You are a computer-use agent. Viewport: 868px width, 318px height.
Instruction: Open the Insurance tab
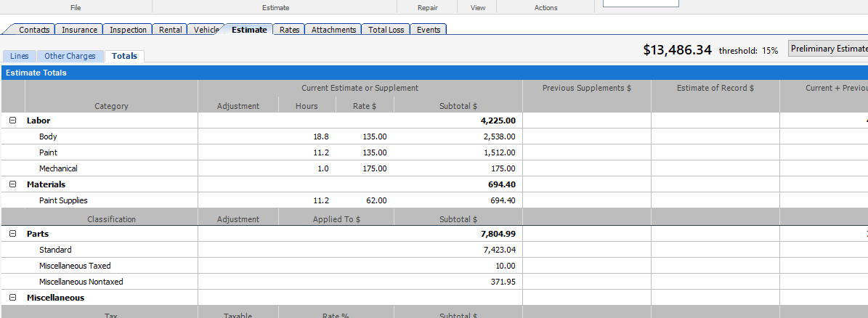[x=79, y=30]
